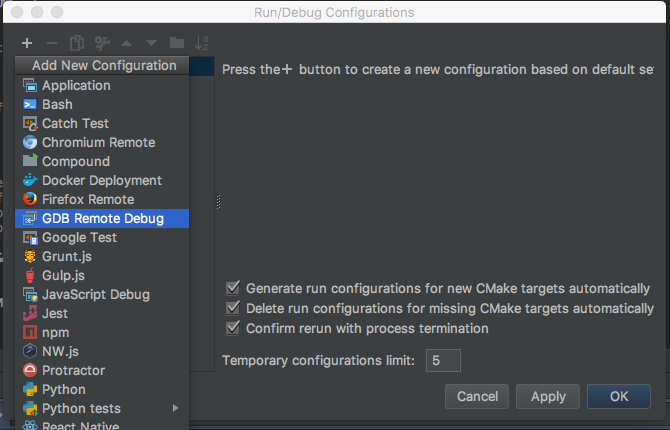This screenshot has height=430, width=670.
Task: Uncheck Confirm rerun with process termination
Action: click(x=234, y=328)
